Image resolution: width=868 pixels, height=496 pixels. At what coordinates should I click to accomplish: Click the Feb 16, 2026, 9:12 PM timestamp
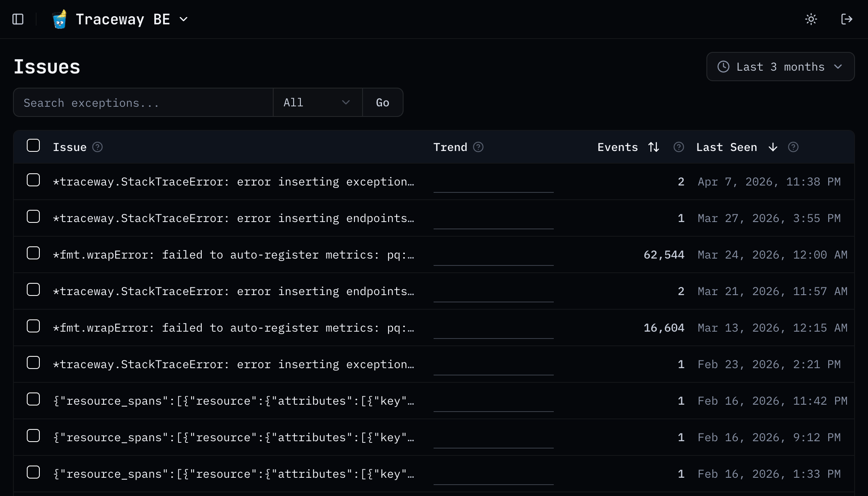point(769,438)
